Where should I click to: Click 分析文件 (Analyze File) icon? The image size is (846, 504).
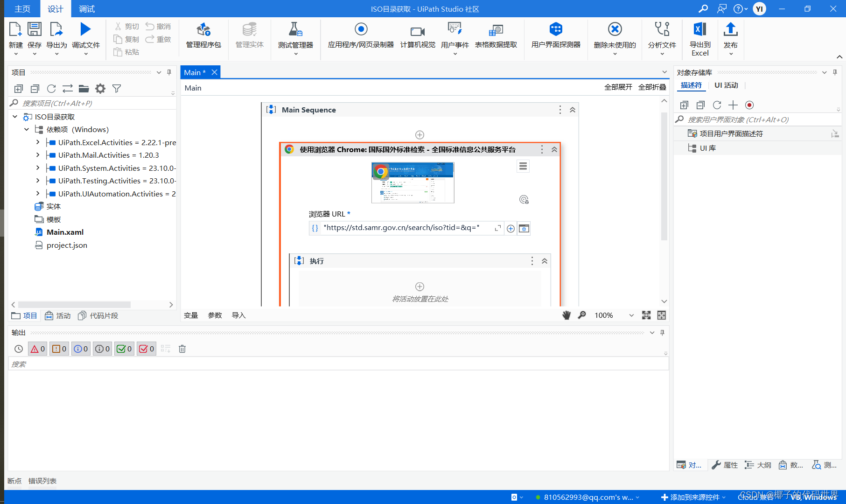point(662,29)
